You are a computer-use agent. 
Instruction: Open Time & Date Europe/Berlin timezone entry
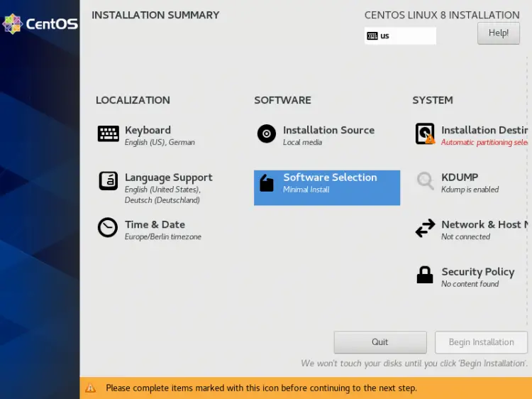pos(163,236)
